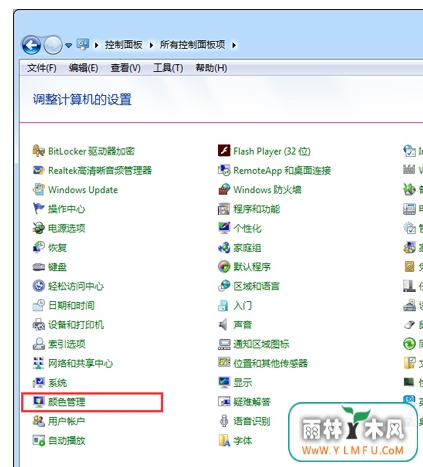Open the Windows Update link text
The height and width of the screenshot is (467, 423).
coord(83,190)
